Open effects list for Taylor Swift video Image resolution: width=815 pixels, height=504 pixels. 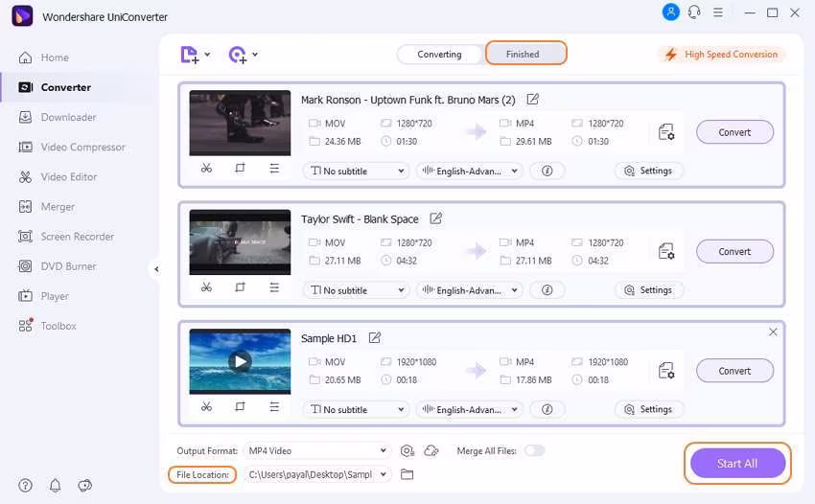pyautogui.click(x=274, y=287)
